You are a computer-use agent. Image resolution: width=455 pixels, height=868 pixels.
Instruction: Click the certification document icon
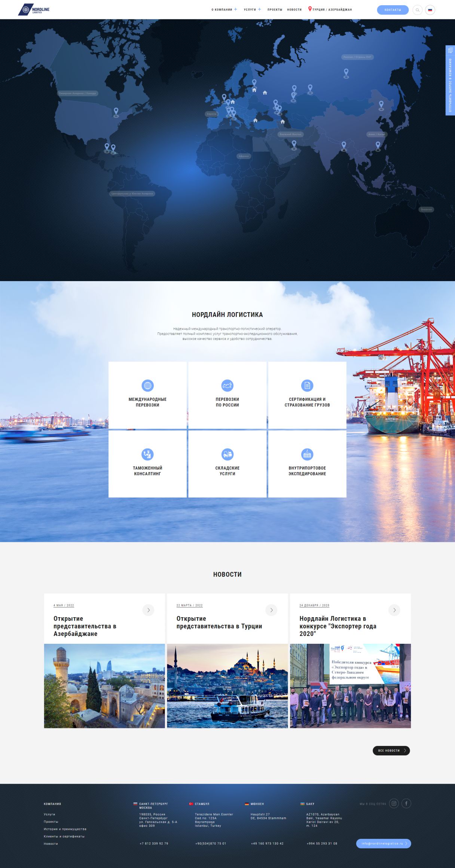click(x=307, y=385)
